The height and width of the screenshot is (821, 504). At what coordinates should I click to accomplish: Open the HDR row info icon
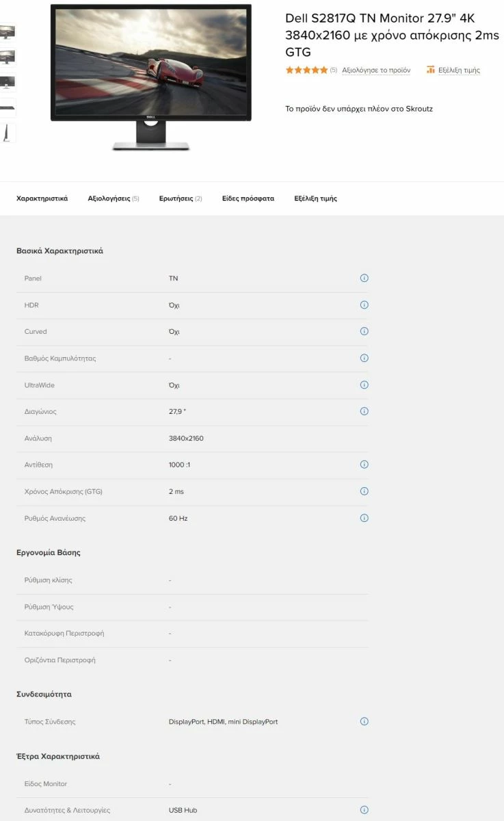coord(364,305)
